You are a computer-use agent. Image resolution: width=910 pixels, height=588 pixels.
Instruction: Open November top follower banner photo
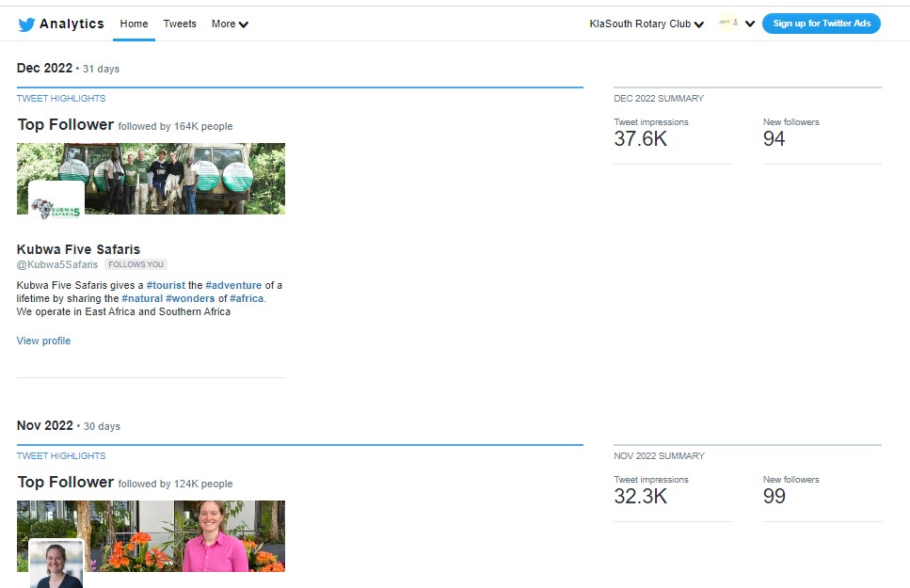point(151,536)
